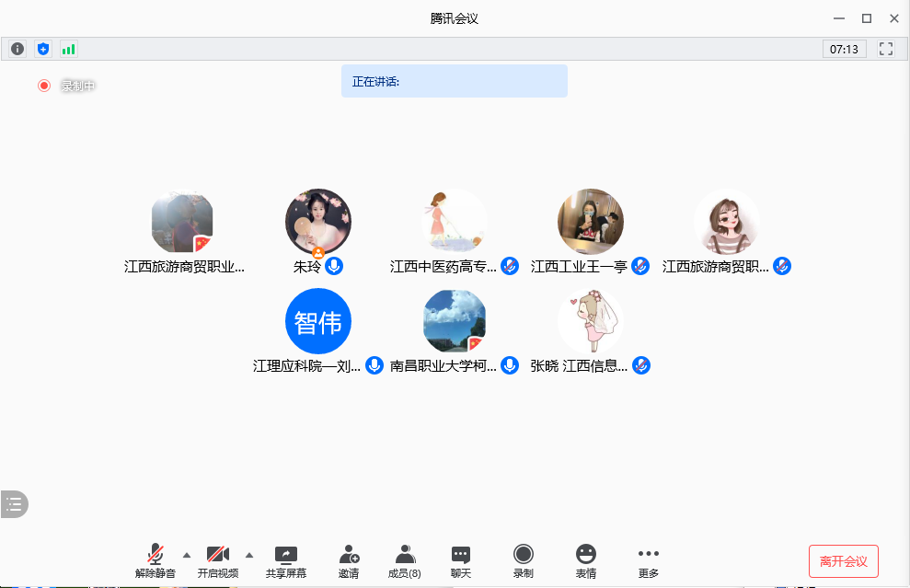
Task: Maximize the 腾讯会议 window
Action: coord(867,18)
